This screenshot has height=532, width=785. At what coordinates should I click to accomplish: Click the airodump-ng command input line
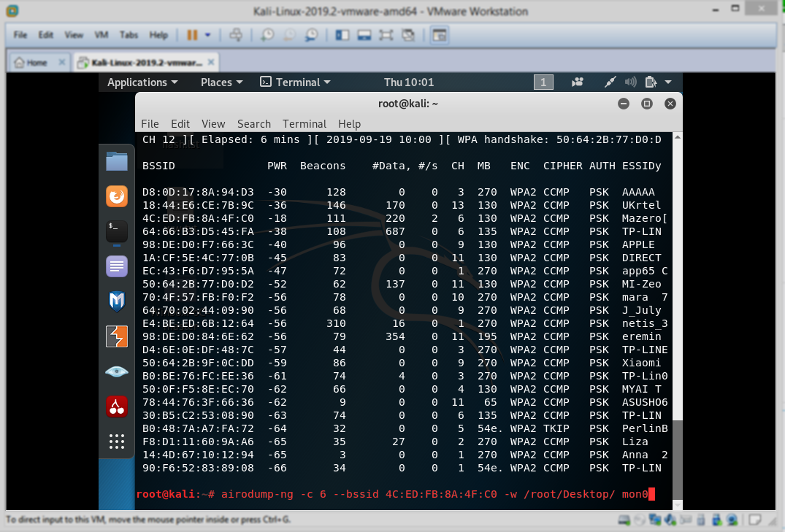(396, 494)
